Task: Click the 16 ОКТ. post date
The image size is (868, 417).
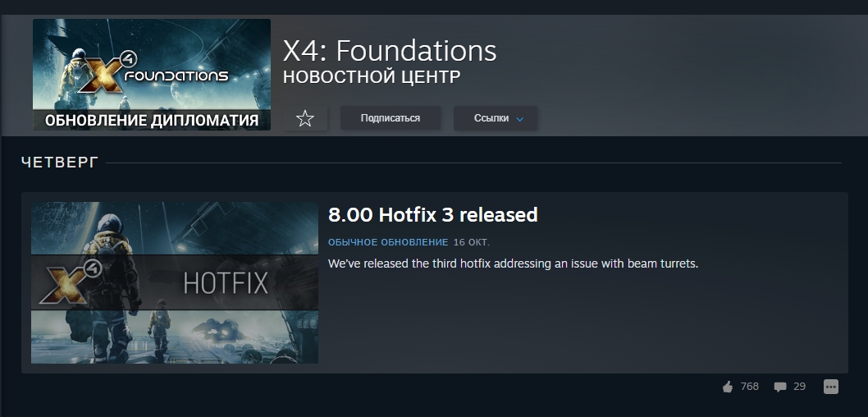Action: point(472,242)
